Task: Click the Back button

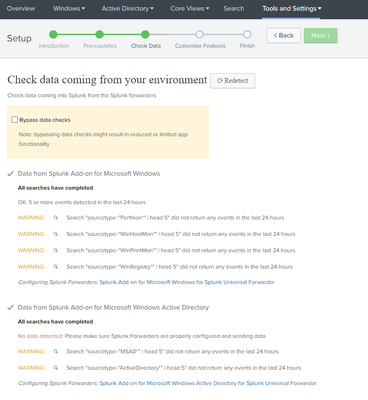Action: coord(284,35)
